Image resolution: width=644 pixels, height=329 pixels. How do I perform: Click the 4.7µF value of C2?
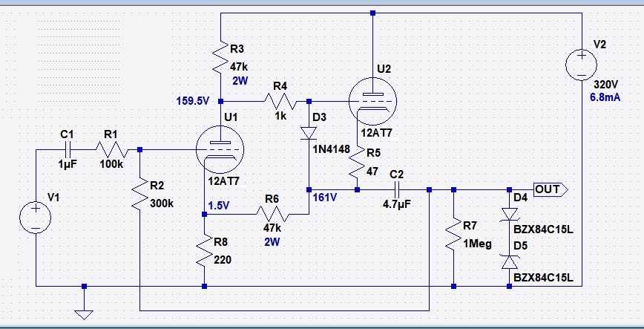pyautogui.click(x=397, y=204)
